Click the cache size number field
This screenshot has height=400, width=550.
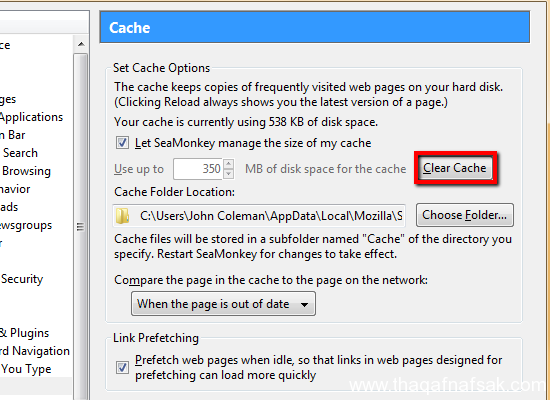click(x=198, y=169)
